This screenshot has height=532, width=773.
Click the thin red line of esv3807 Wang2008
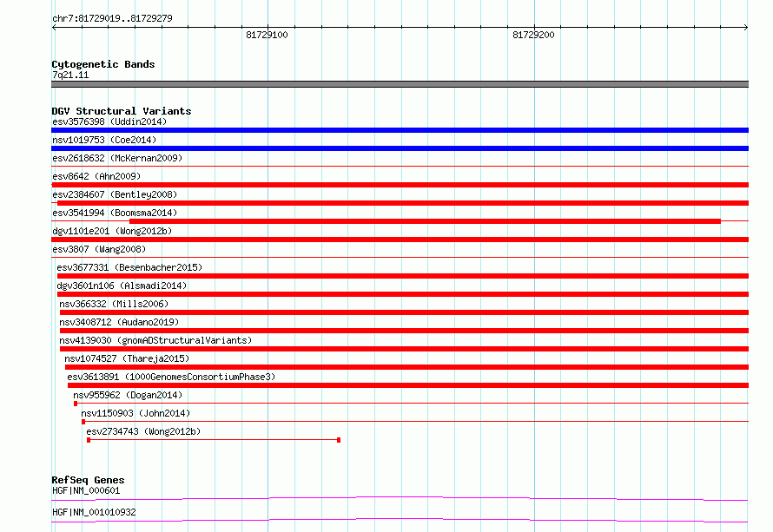(x=400, y=257)
